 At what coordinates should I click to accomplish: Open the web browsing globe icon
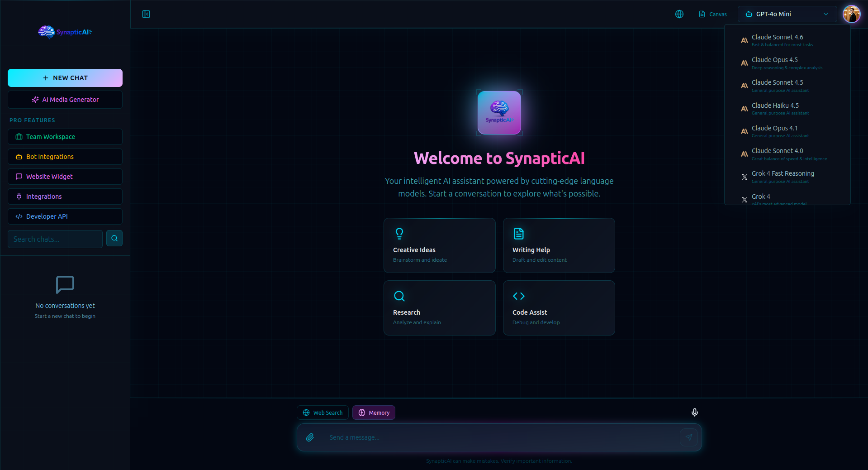coord(679,14)
